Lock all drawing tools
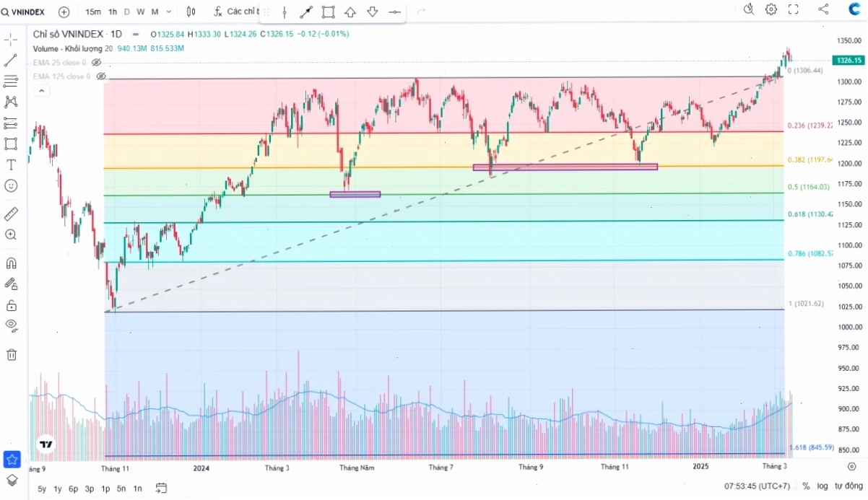868x500 pixels. 11,305
